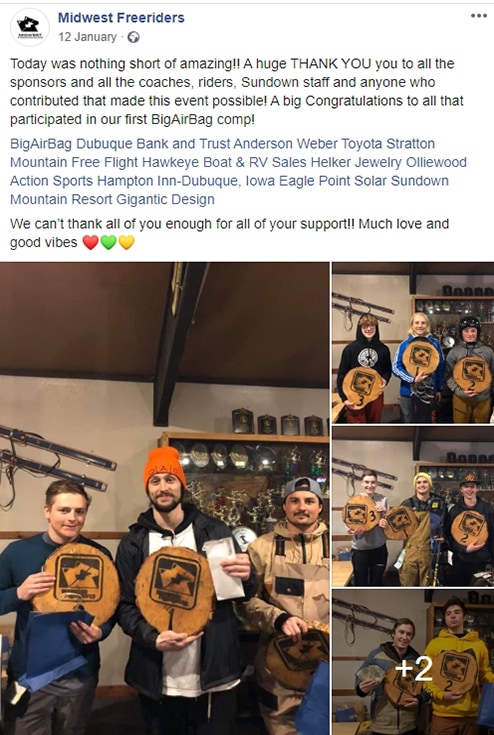Open large photo with orange beanie man
This screenshot has height=735, width=494.
[x=165, y=498]
